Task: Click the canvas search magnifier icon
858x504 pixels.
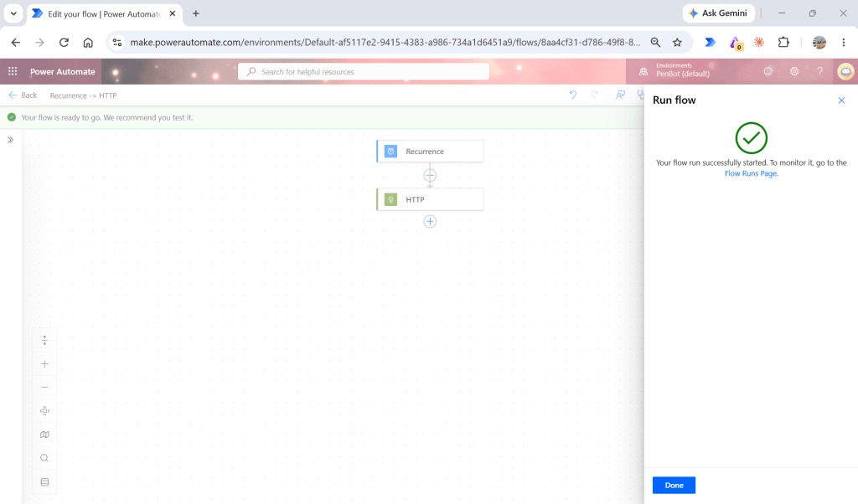Action: (45, 458)
